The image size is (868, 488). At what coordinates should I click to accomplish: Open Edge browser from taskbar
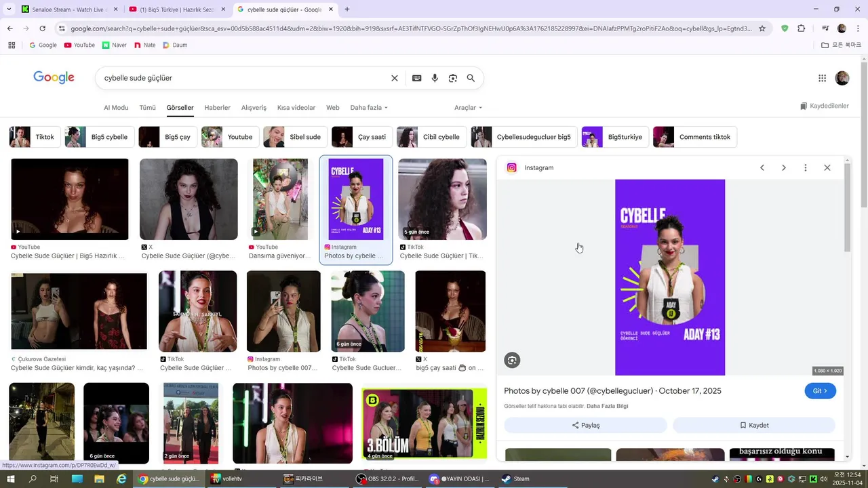(121, 479)
